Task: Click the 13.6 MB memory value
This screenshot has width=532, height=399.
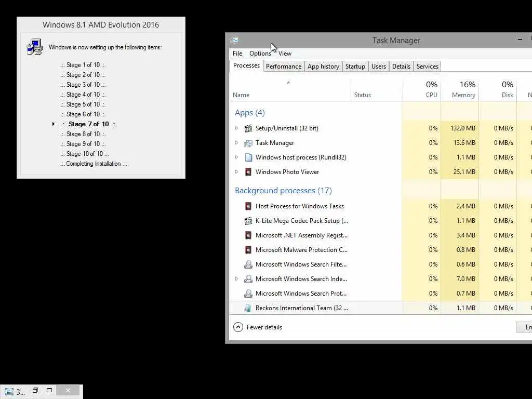Action: tap(464, 143)
